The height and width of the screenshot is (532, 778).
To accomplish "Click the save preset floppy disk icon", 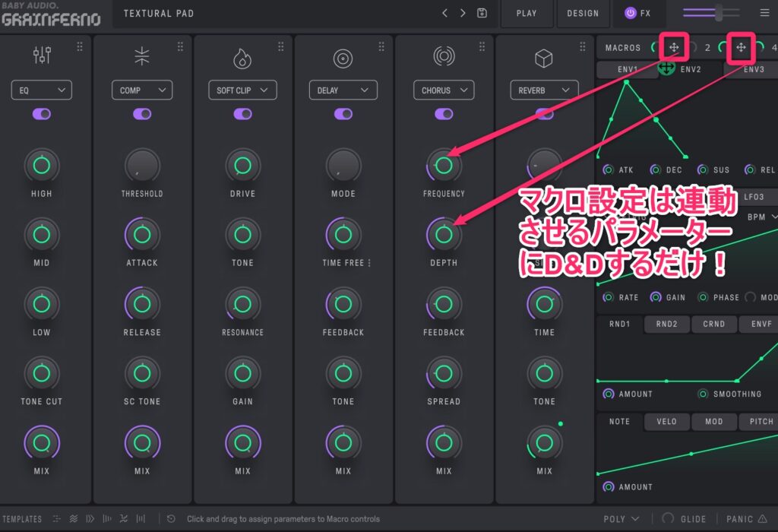I will (482, 13).
